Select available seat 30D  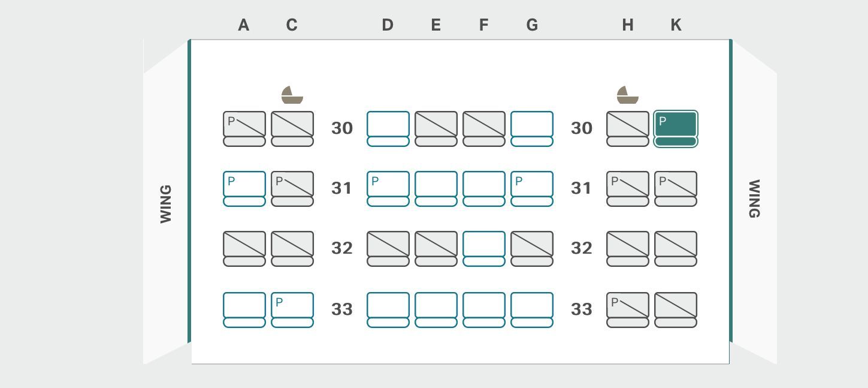click(388, 128)
